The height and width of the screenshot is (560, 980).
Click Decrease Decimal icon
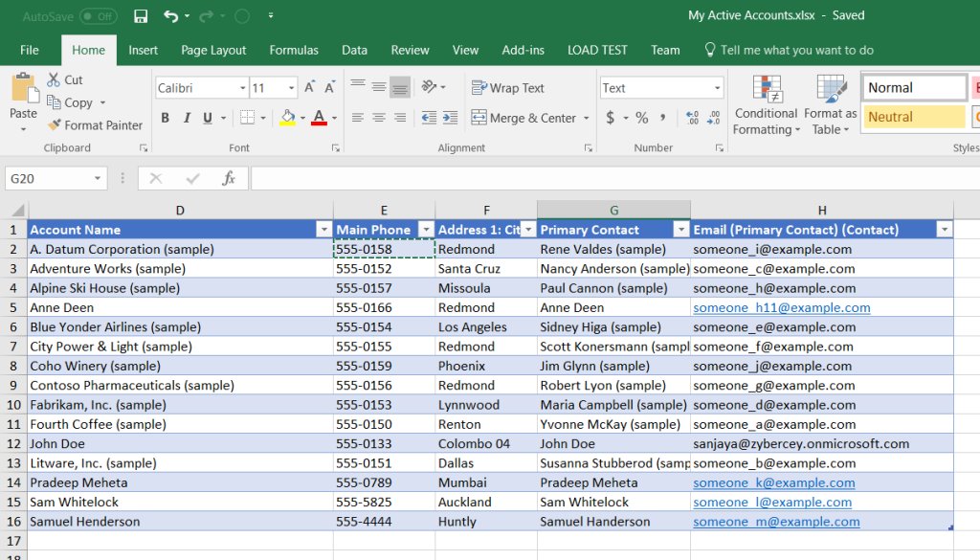[714, 118]
